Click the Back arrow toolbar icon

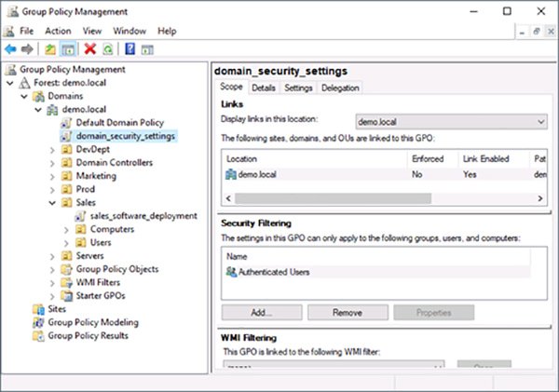(x=9, y=48)
